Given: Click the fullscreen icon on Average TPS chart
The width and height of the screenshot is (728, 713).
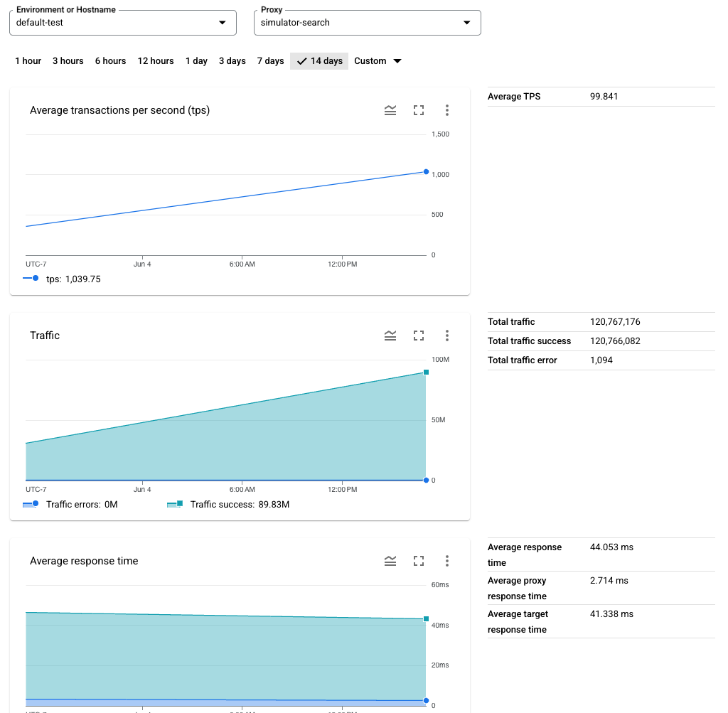Looking at the screenshot, I should 418,110.
